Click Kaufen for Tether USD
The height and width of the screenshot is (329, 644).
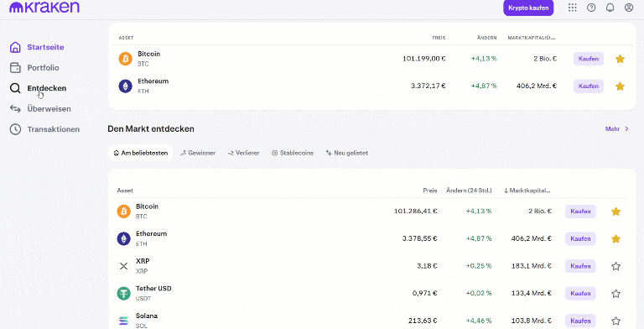coord(580,293)
